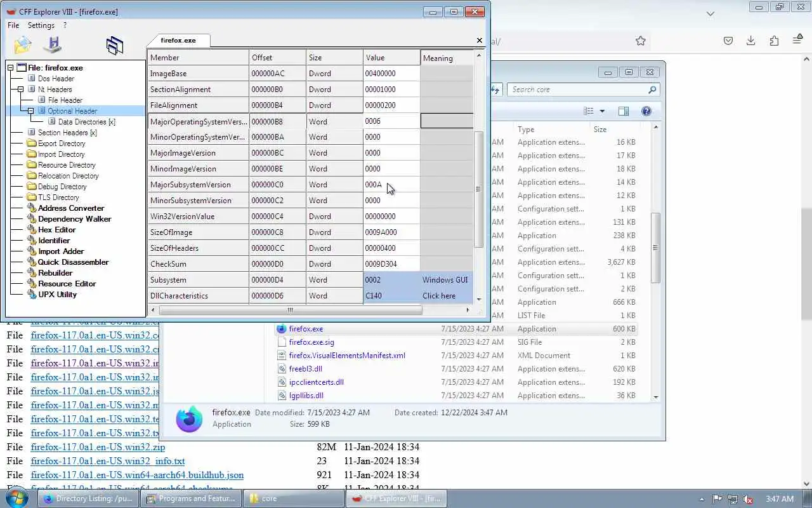Select freebl3.dll in the Explorer file list

pyautogui.click(x=305, y=369)
